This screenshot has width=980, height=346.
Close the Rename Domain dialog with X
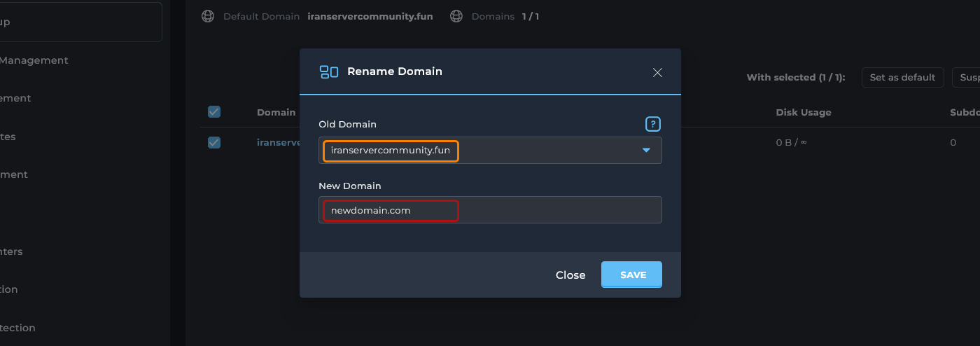click(657, 72)
